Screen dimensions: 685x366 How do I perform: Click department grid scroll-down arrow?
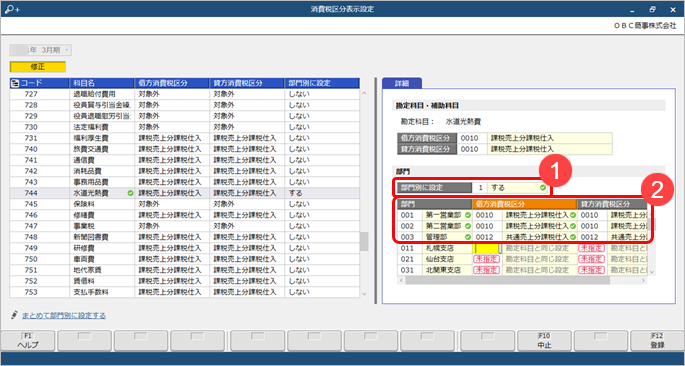coord(652,272)
